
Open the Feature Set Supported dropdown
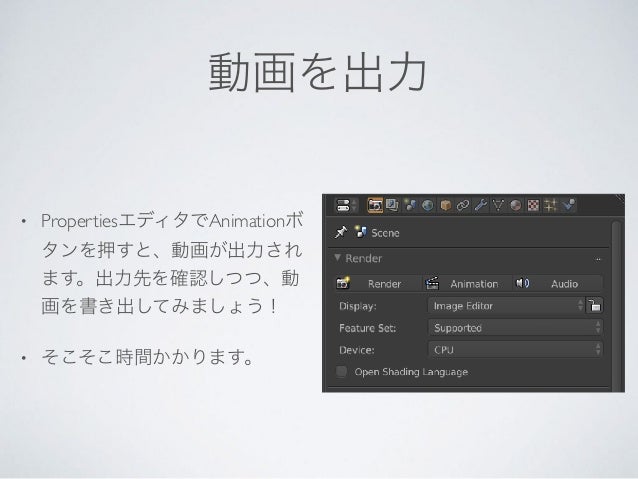(516, 328)
